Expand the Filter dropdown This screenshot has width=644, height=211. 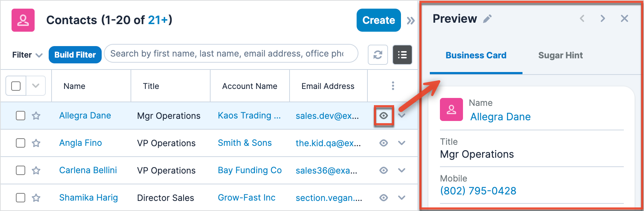point(27,55)
